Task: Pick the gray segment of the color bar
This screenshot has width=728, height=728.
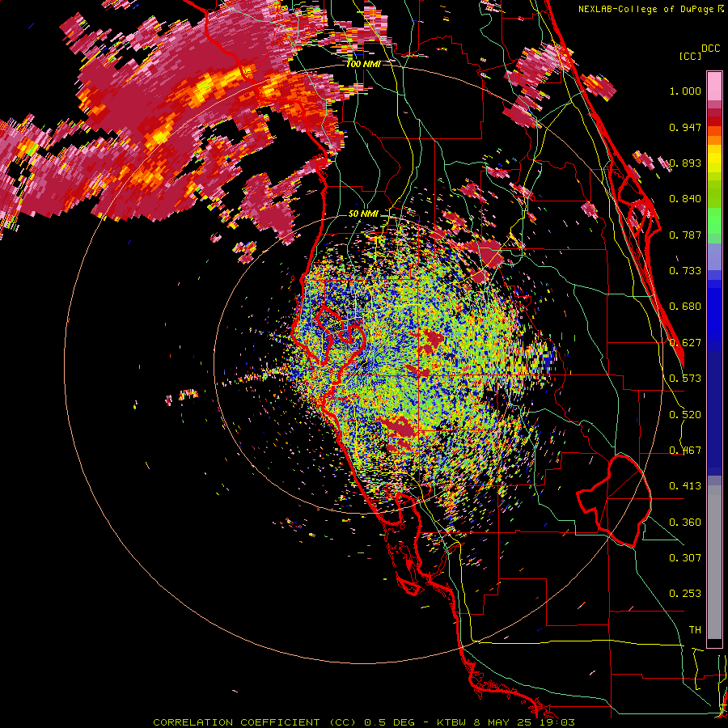Action: click(714, 562)
